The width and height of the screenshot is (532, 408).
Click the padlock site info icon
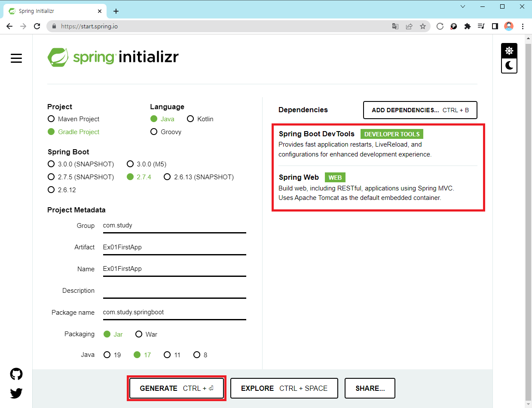[x=54, y=26]
